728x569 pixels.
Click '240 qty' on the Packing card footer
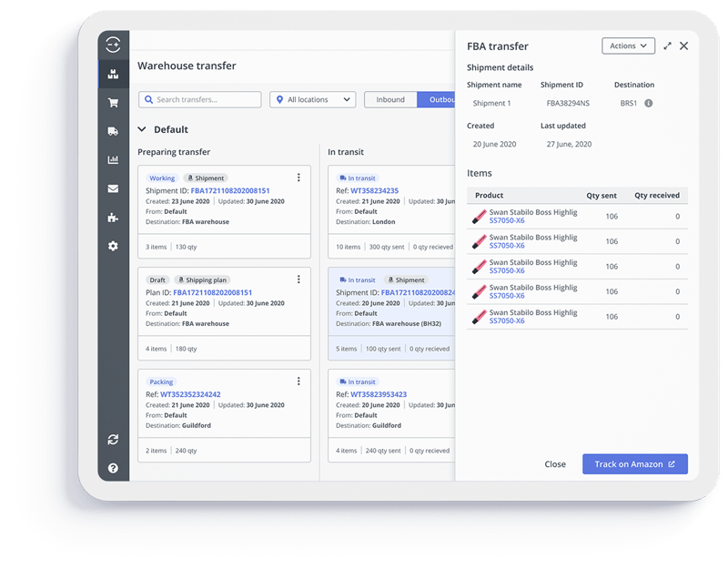(187, 451)
